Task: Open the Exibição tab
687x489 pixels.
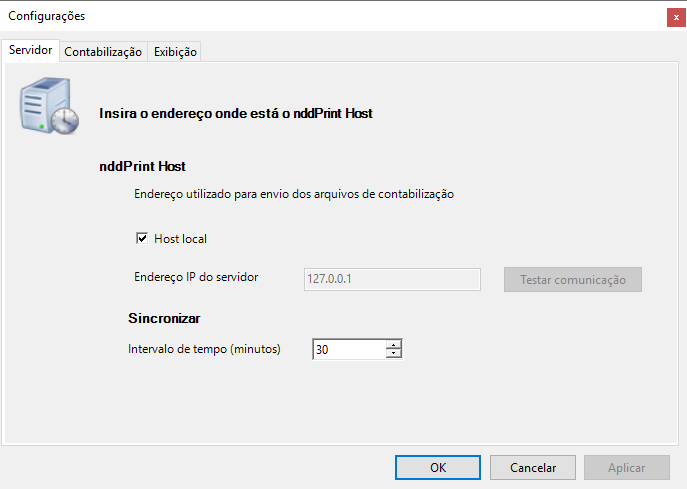Action: click(175, 52)
